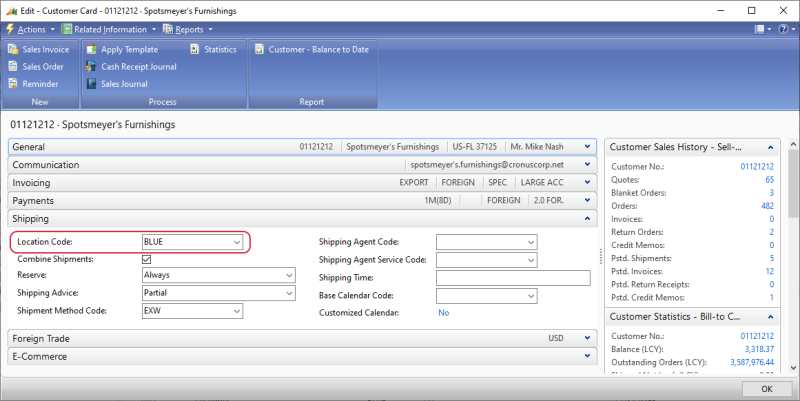Open customer Statistics
The width and height of the screenshot is (800, 401).
213,49
